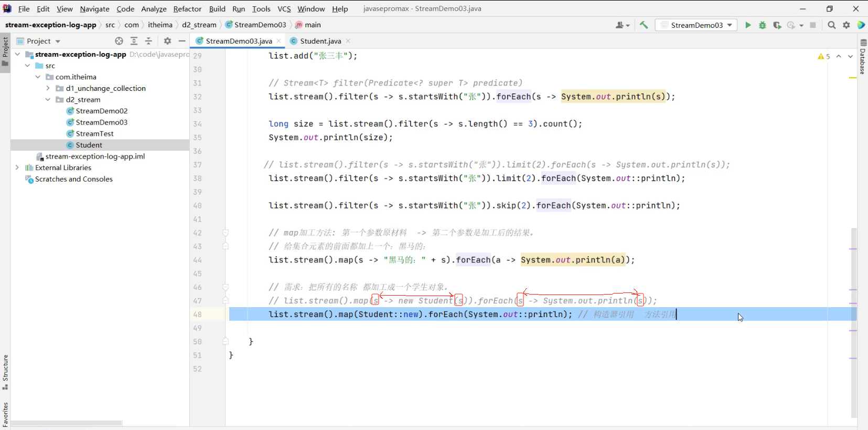Select the StreamDemo03.java editor tab
868x430 pixels.
point(239,41)
